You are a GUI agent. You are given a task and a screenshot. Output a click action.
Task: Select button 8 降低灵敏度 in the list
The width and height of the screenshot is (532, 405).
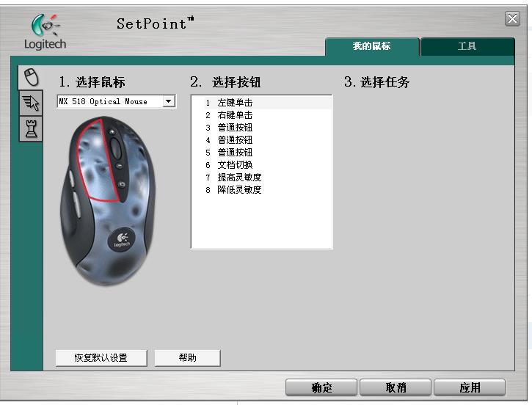point(261,189)
